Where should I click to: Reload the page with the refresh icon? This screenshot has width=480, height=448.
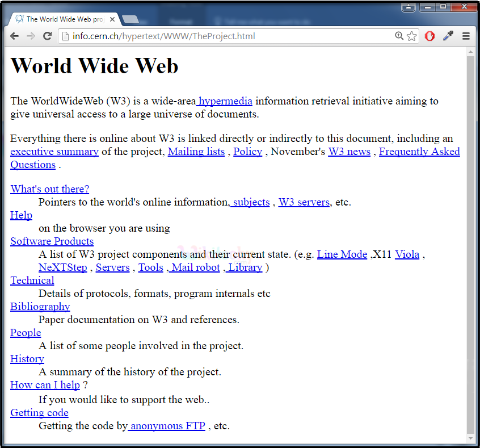point(48,36)
